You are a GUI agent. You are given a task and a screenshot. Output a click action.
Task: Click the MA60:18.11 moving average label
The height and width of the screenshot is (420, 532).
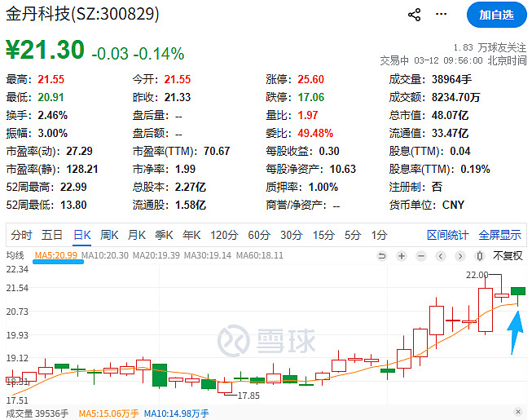260,255
